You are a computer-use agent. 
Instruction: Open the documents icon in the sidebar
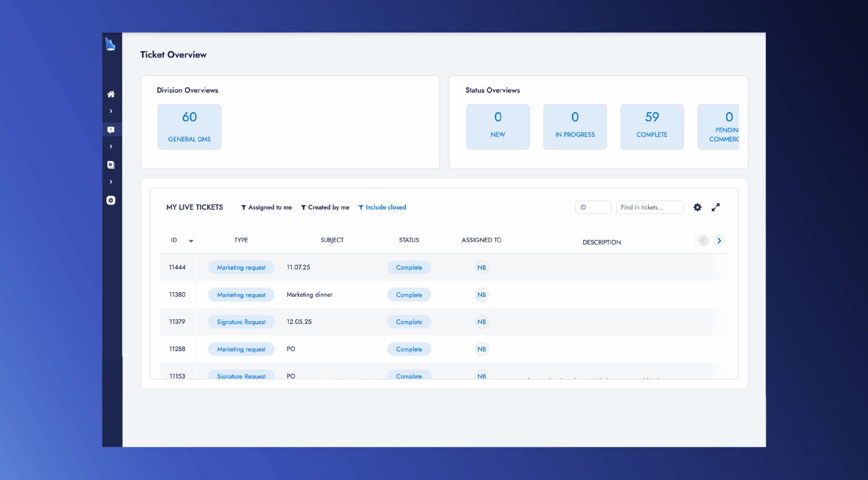point(111,165)
